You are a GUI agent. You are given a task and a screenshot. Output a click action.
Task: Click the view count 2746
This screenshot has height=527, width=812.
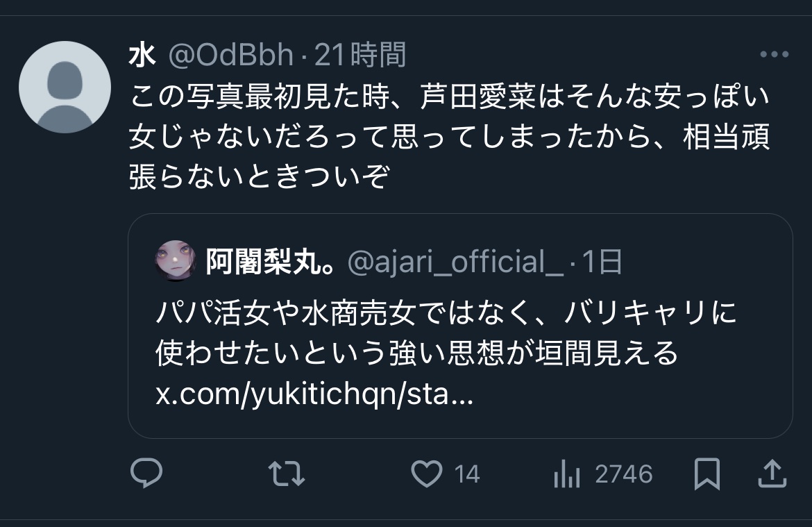coord(624,474)
